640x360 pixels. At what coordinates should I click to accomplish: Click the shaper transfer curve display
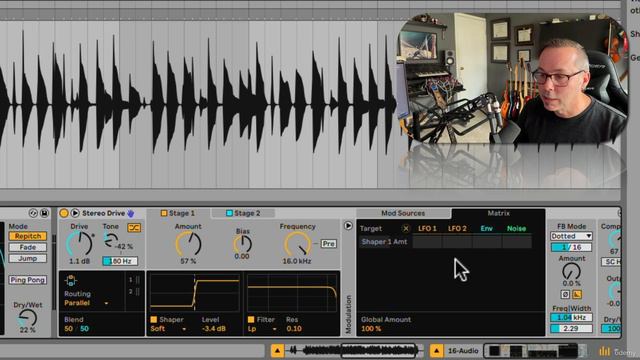point(195,292)
